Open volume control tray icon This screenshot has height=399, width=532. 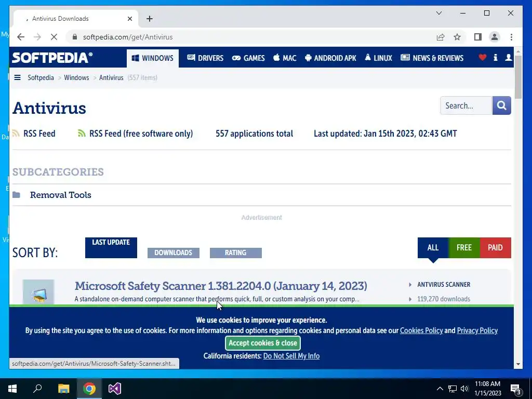pos(464,389)
